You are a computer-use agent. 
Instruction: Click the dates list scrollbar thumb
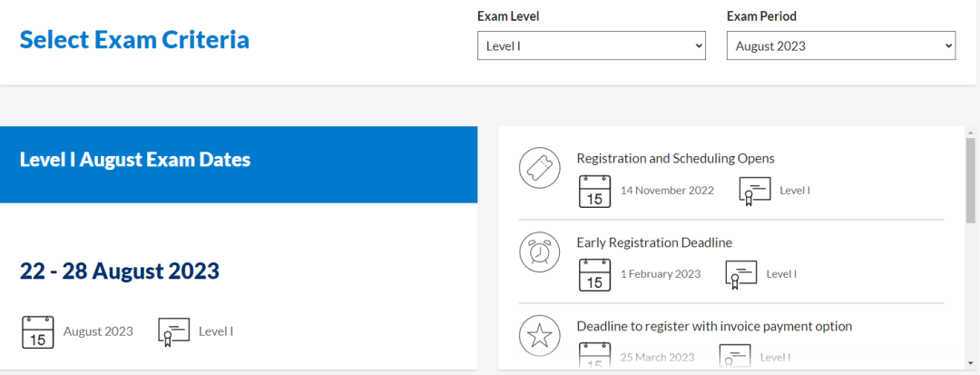pyautogui.click(x=970, y=181)
